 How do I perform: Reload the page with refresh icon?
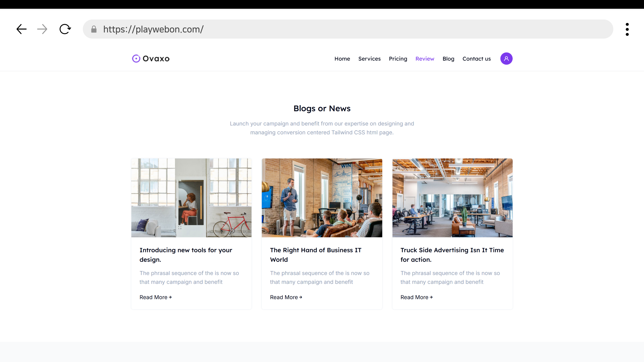65,29
